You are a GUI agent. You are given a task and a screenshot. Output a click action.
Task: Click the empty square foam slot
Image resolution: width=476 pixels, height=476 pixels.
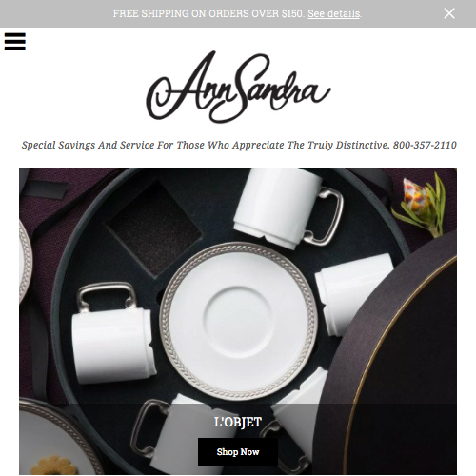(x=154, y=228)
